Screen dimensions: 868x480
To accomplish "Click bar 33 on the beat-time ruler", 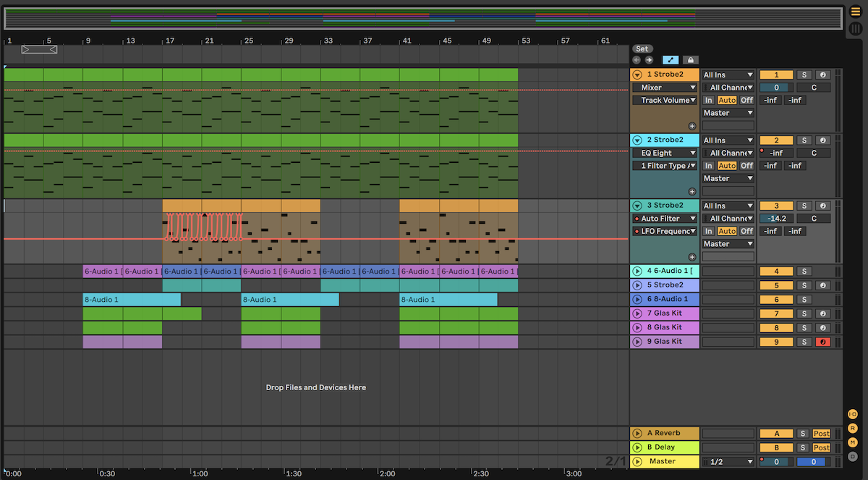I will pyautogui.click(x=328, y=41).
